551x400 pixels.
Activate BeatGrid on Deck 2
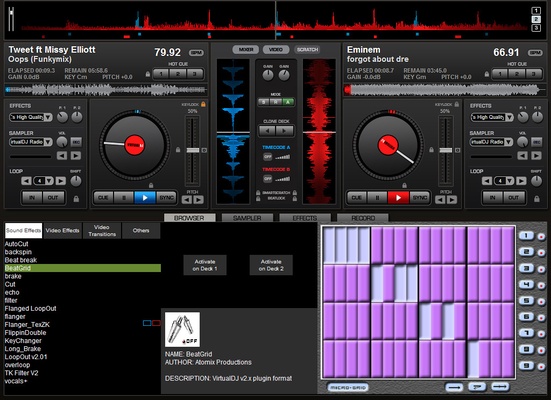(x=271, y=265)
